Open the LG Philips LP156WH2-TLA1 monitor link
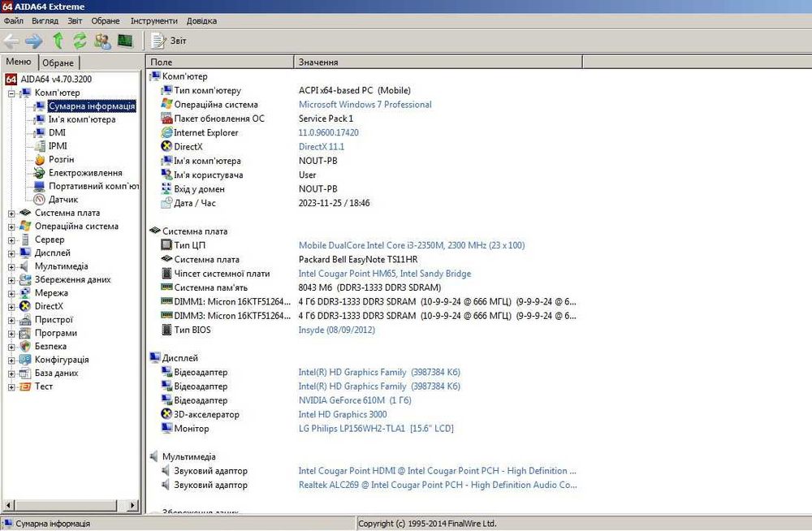 click(376, 429)
